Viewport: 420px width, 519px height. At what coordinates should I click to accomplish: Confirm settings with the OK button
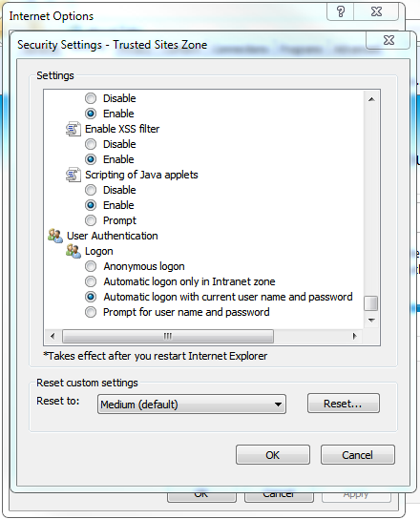273,455
